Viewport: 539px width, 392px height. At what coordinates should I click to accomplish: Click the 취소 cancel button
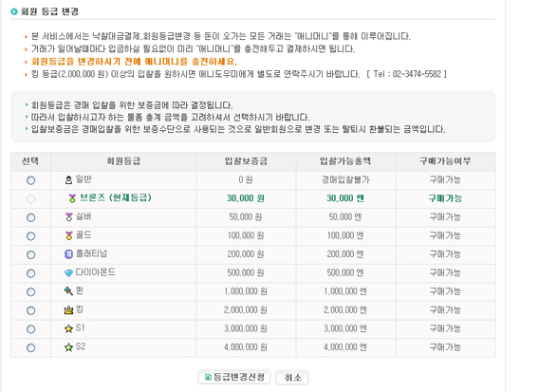[292, 378]
